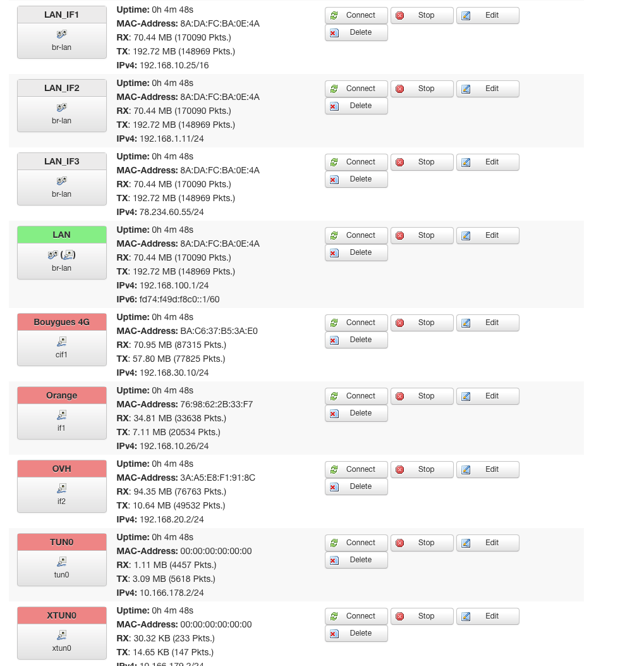
Task: Click the green LAN header label
Action: click(x=61, y=235)
